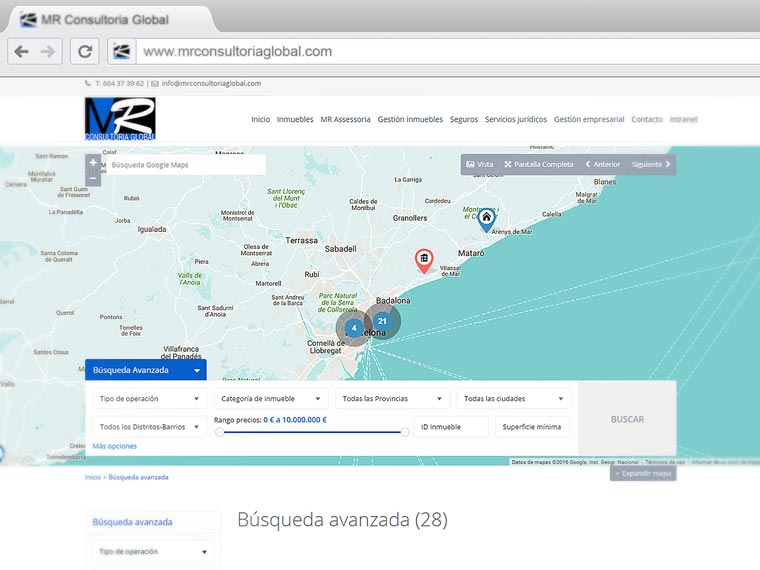Open the cluster marker labeled 21

pos(382,321)
